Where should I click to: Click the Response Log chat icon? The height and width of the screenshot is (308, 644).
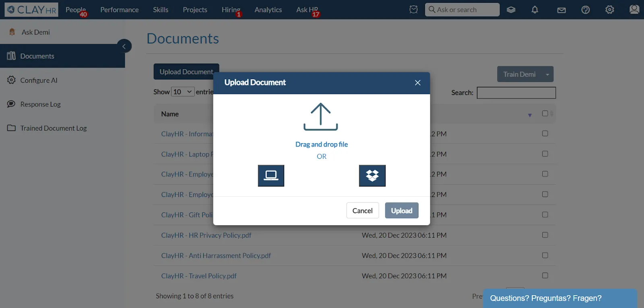[11, 104]
